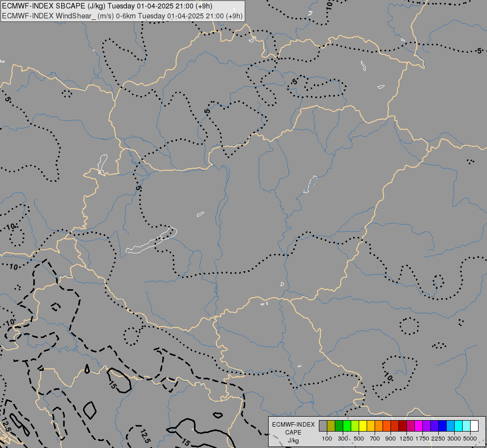This screenshot has height=448, width=487.
Task: Click the ECMWF-INDEX WindShear_ (m/s) 0-6km title line
Action: (122, 16)
